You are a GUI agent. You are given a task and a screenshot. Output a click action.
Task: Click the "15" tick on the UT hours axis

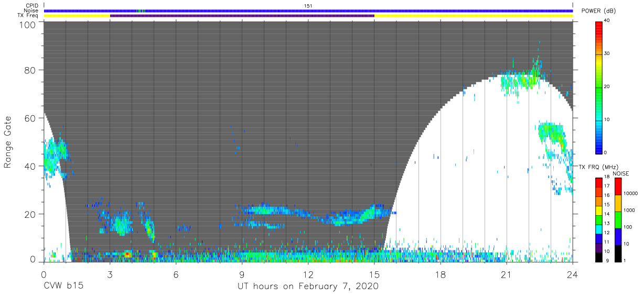(374, 273)
